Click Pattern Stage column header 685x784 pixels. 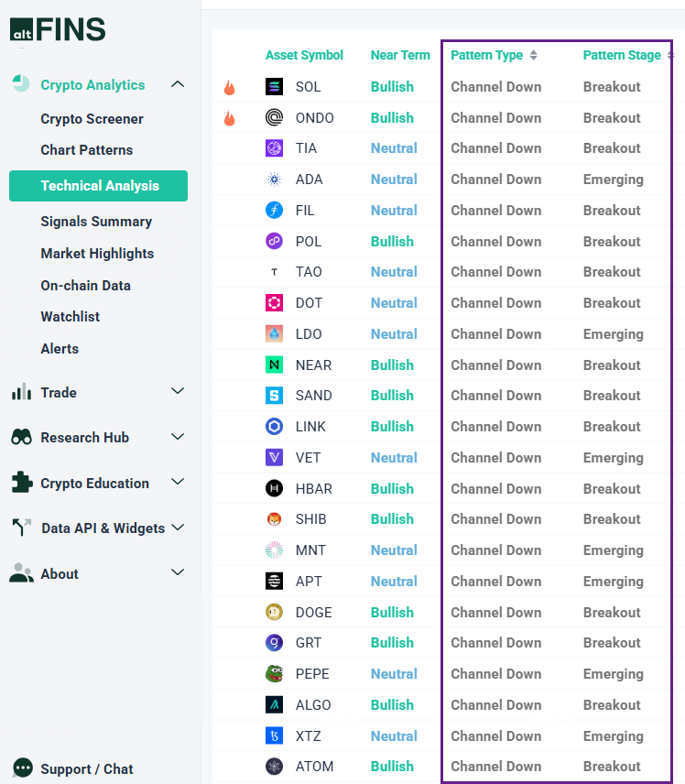coord(622,55)
